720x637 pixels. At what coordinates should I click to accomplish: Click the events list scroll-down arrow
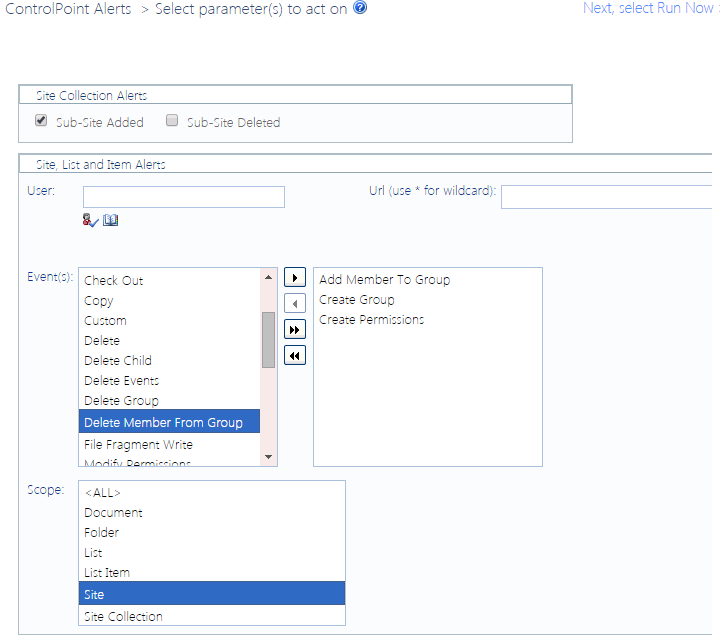(x=269, y=457)
